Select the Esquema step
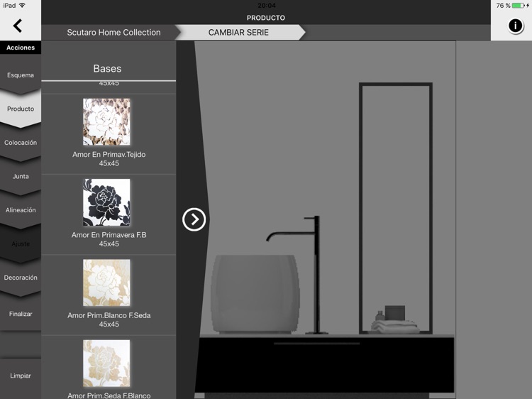 (21, 75)
